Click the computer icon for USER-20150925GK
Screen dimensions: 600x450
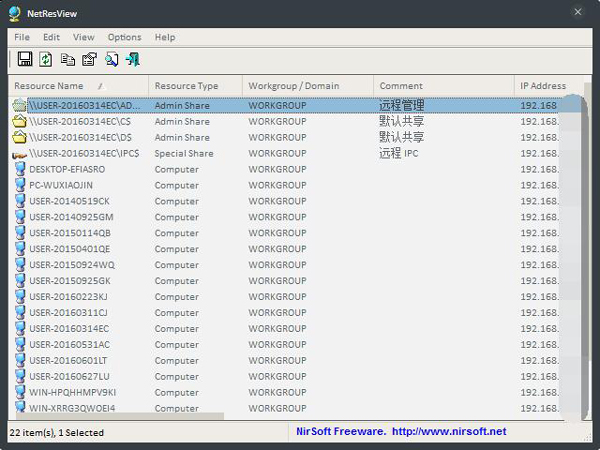tap(20, 280)
